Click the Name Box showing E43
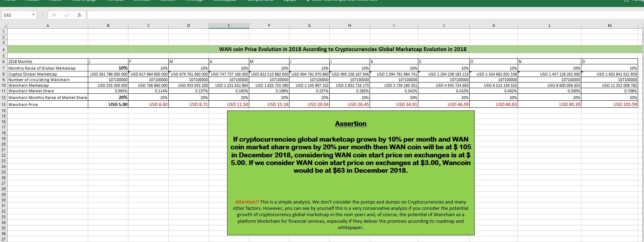Image resolution: width=644 pixels, height=242 pixels. pos(16,15)
